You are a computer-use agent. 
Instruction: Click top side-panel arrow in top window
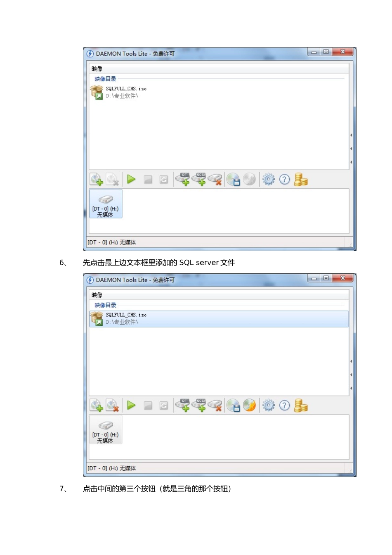click(x=351, y=135)
